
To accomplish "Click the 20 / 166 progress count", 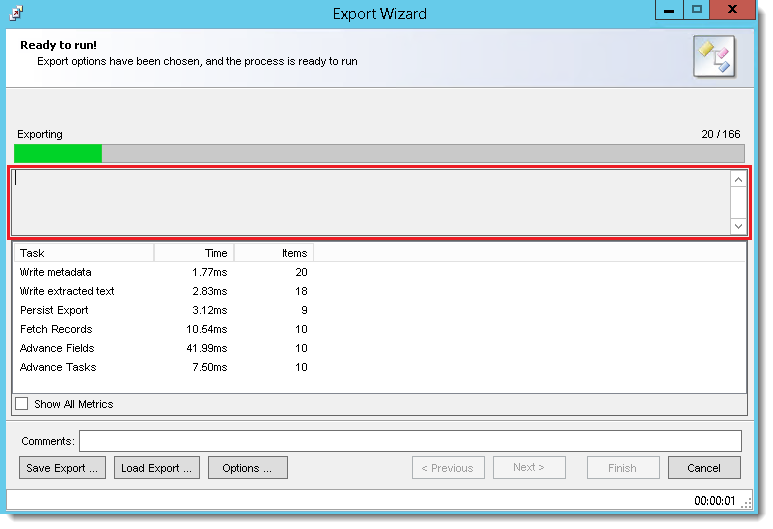I will pos(721,134).
